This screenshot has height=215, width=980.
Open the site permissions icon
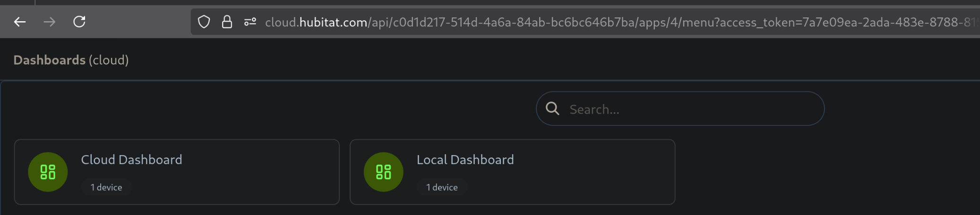click(x=250, y=22)
